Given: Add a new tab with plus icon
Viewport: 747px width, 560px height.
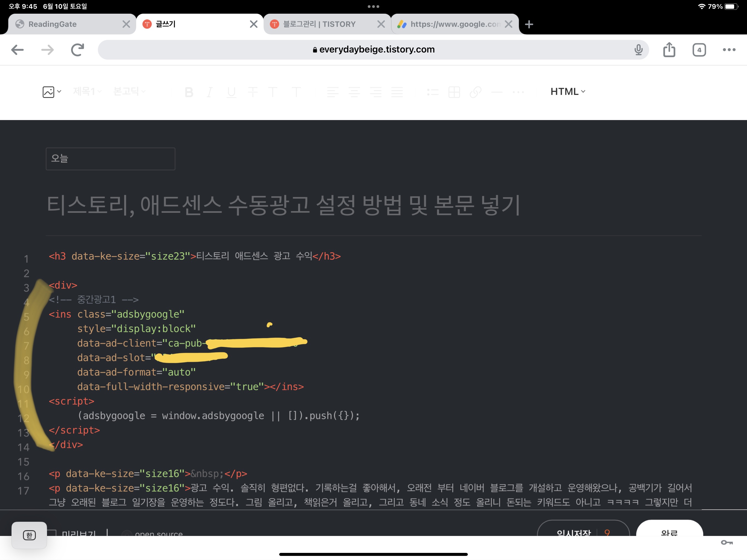Looking at the screenshot, I should 529,24.
